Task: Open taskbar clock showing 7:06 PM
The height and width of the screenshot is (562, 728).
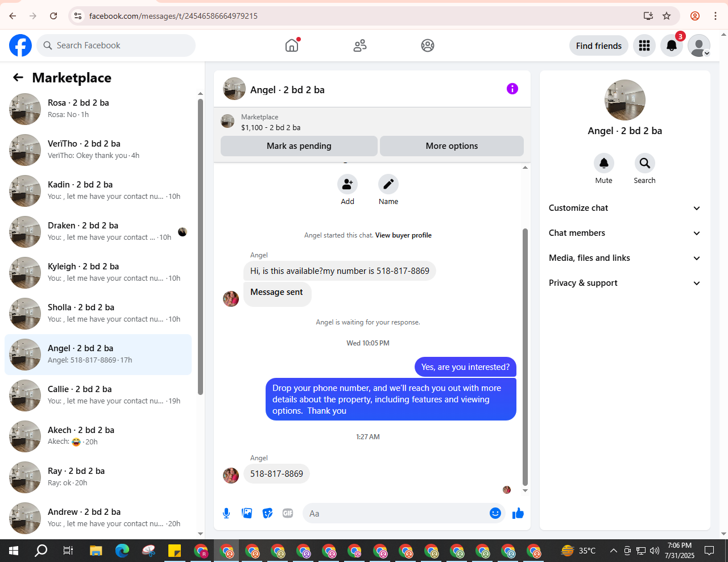Action: click(x=680, y=551)
